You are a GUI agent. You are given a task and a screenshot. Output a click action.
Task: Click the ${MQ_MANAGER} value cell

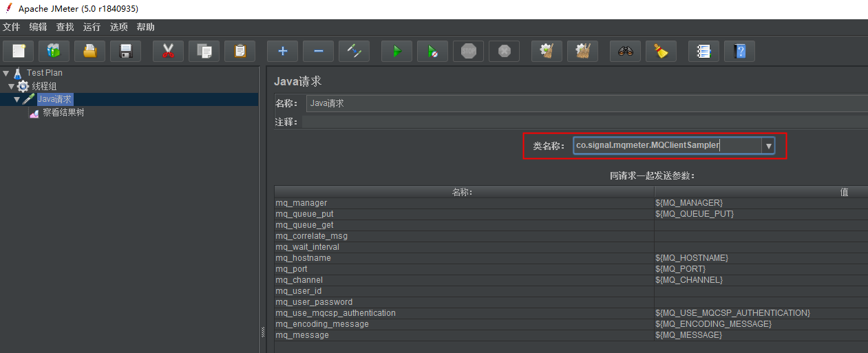click(761, 203)
